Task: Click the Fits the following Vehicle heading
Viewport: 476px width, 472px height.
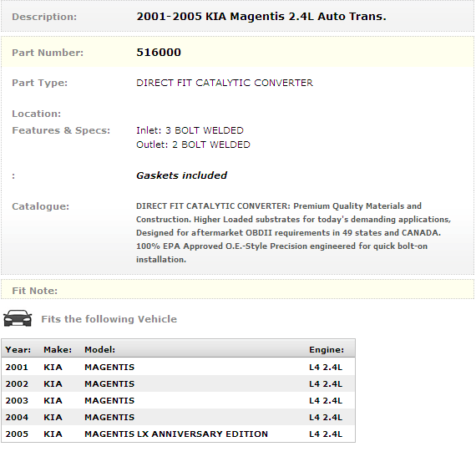Action: pyautogui.click(x=109, y=319)
